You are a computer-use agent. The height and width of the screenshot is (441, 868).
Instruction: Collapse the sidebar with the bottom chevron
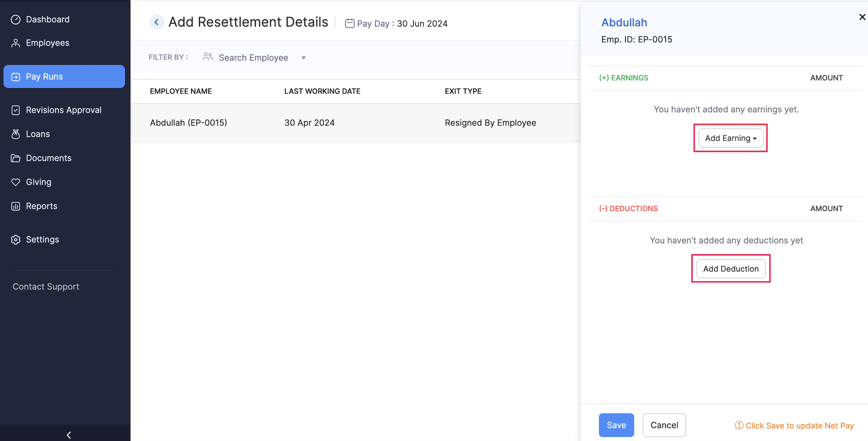pos(69,435)
